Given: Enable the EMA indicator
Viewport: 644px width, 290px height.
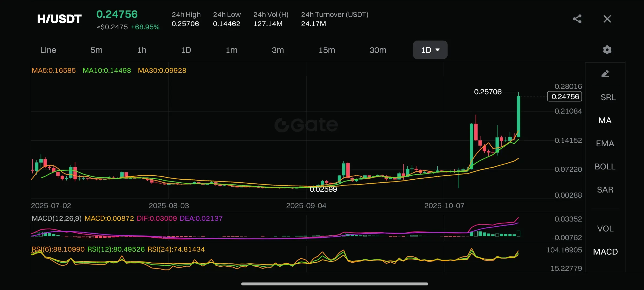Looking at the screenshot, I should click(x=605, y=143).
